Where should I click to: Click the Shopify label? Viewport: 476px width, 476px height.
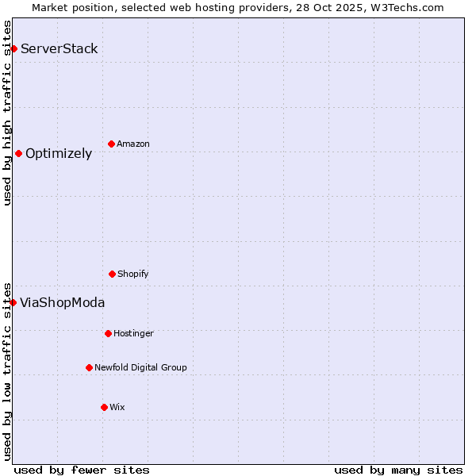click(133, 274)
